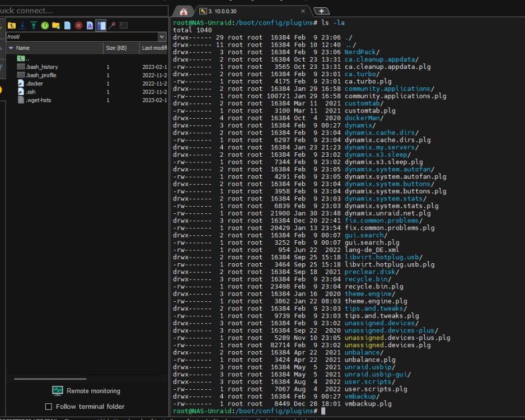Refresh the SFTP folder with green icon
The image size is (525, 420).
[45, 25]
